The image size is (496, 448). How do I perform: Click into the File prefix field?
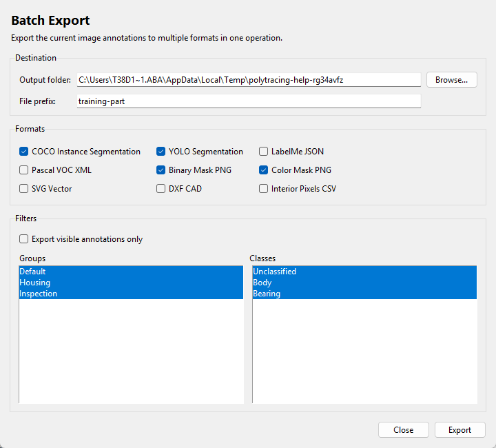[x=249, y=101]
